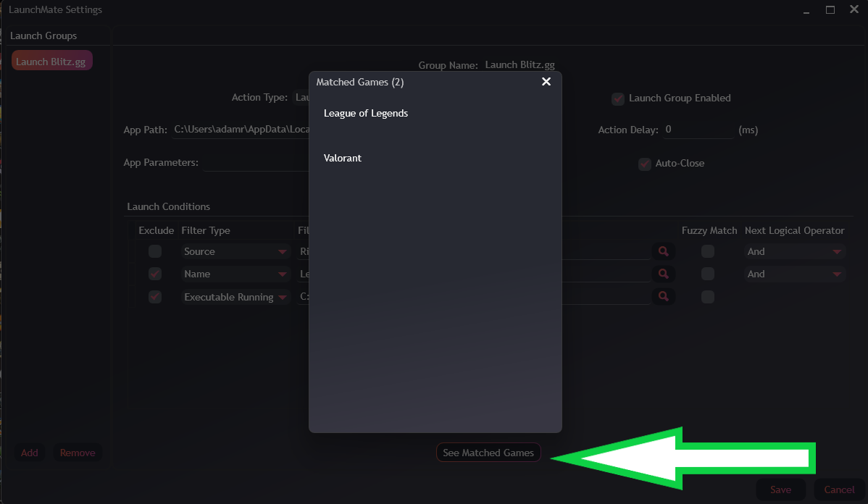Viewport: 868px width, 504px height.
Task: Click the Matched Games (2) title
Action: 360,83
